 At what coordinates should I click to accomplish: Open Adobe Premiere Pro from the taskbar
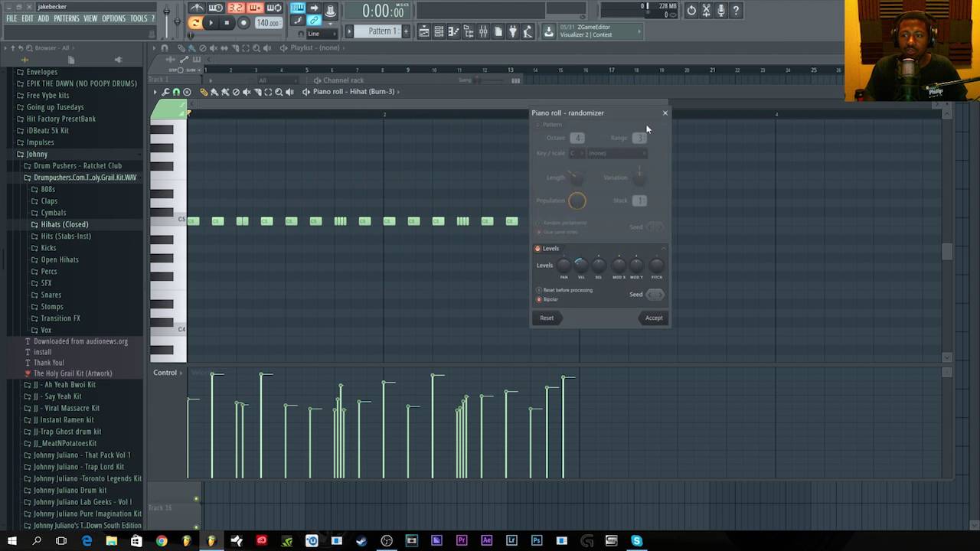pyautogui.click(x=461, y=541)
